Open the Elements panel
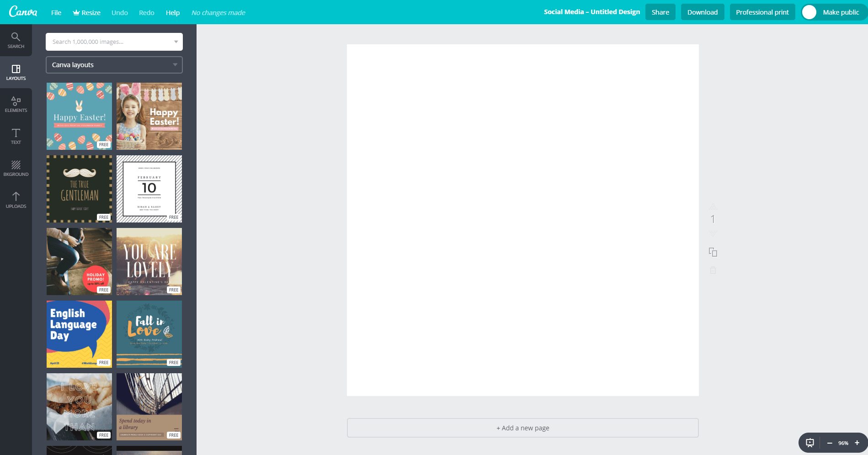The width and height of the screenshot is (868, 455). point(16,104)
